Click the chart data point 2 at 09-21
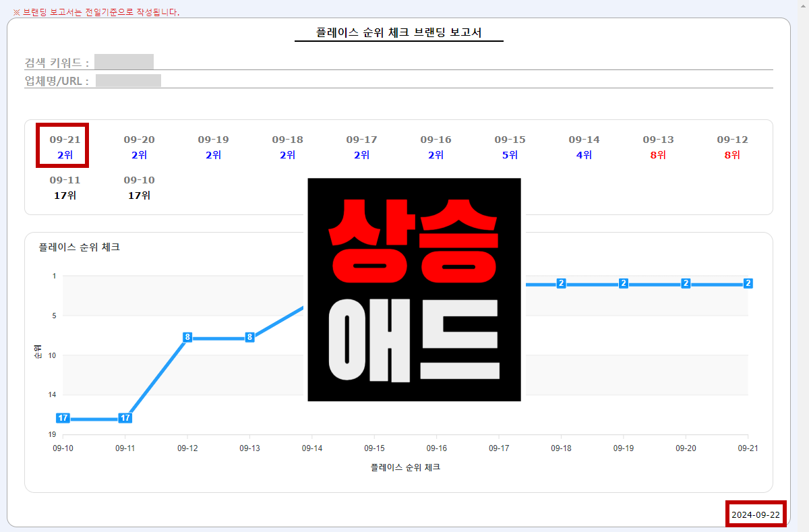Viewport: 809px width, 532px height. (748, 283)
